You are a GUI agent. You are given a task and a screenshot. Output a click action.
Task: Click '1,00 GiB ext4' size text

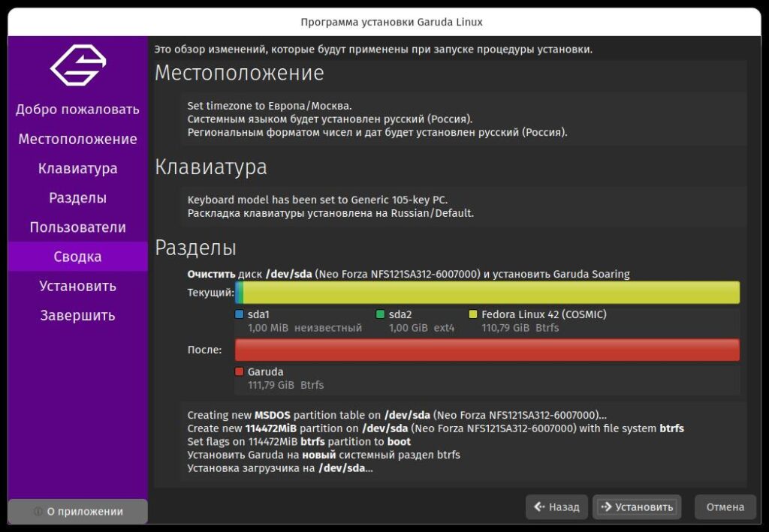point(422,328)
